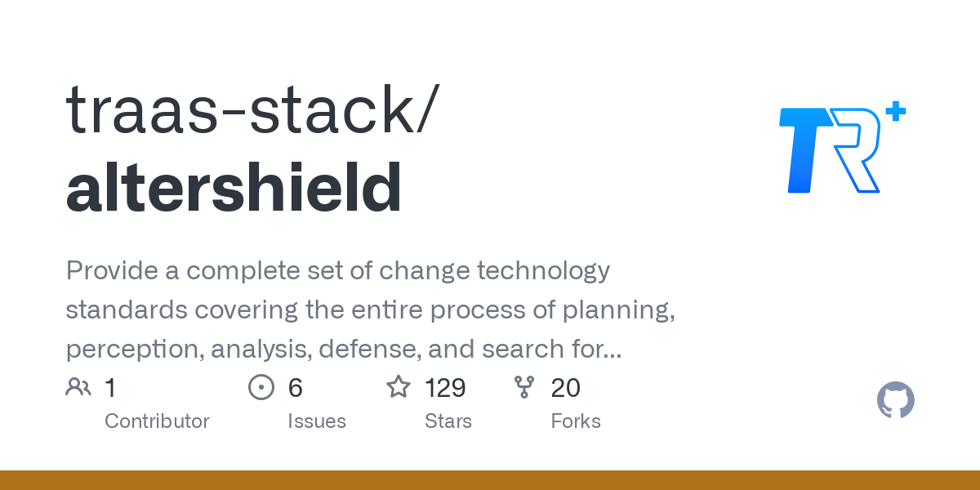Click the contributor count of 1
Screen dimensions: 980x490
click(111, 388)
